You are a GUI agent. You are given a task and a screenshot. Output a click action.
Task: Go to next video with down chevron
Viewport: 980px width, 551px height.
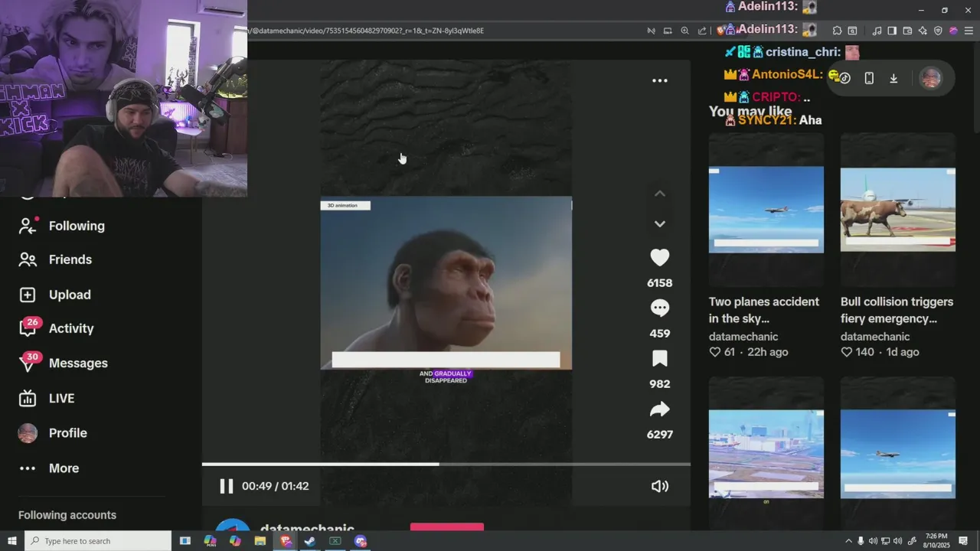pos(659,223)
